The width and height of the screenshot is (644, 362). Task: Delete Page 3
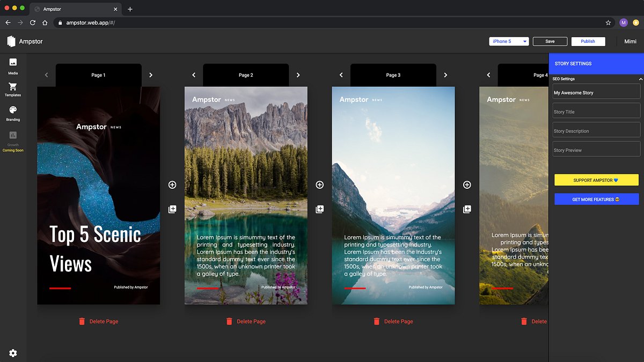tap(393, 321)
